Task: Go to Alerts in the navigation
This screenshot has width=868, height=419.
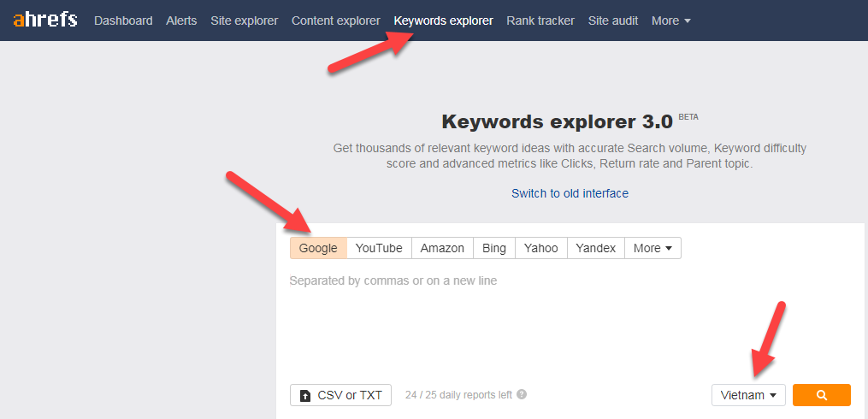Action: tap(181, 21)
